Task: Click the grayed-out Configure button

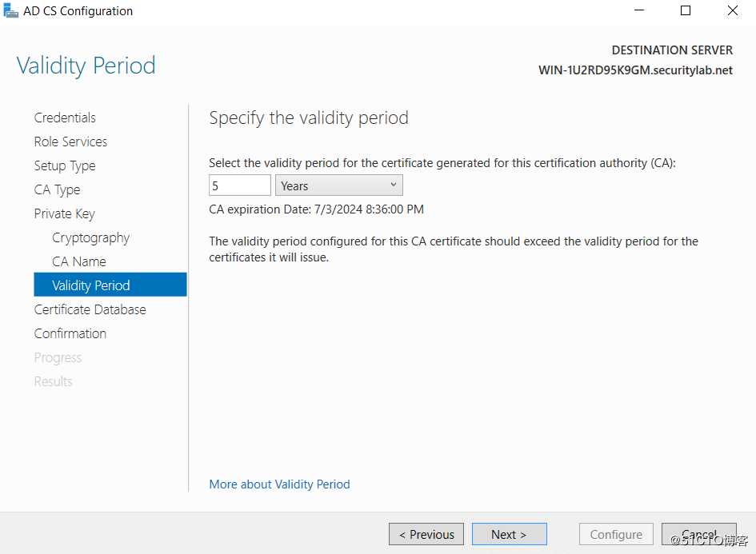Action: click(x=616, y=534)
